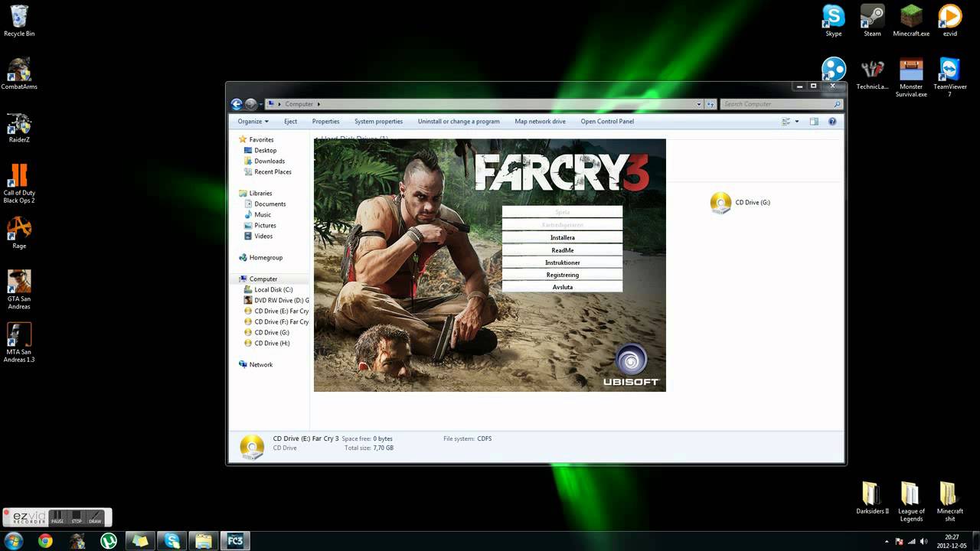Select the Minecraft folder on the desktop

(950, 501)
